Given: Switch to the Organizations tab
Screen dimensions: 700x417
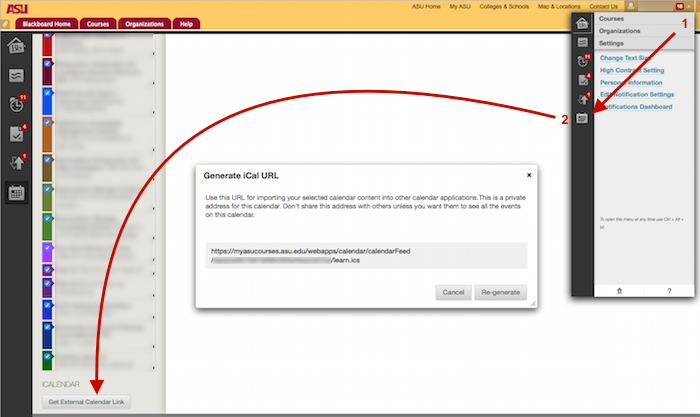Looking at the screenshot, I should tap(144, 23).
